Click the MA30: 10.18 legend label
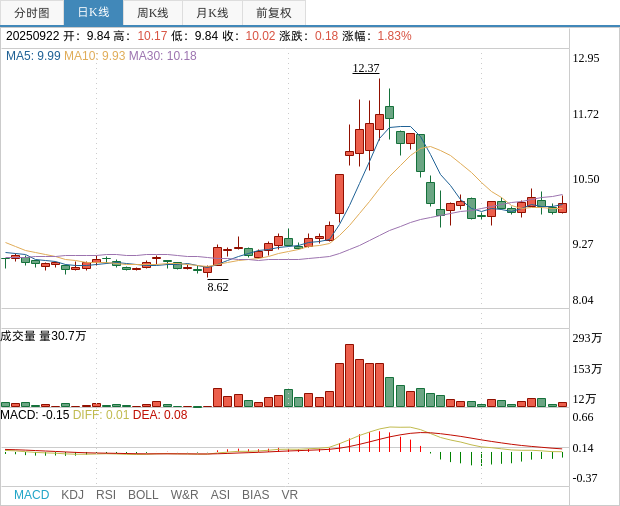This screenshot has height=506, width=620. 163,56
